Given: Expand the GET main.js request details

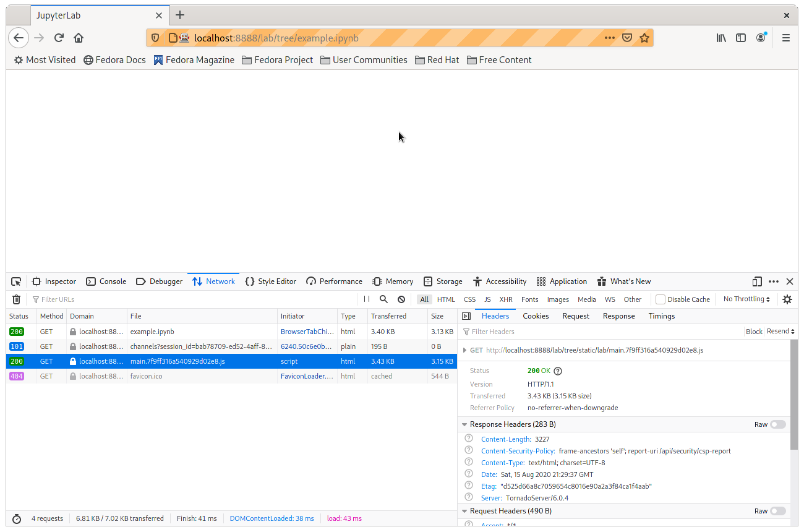Looking at the screenshot, I should [465, 350].
